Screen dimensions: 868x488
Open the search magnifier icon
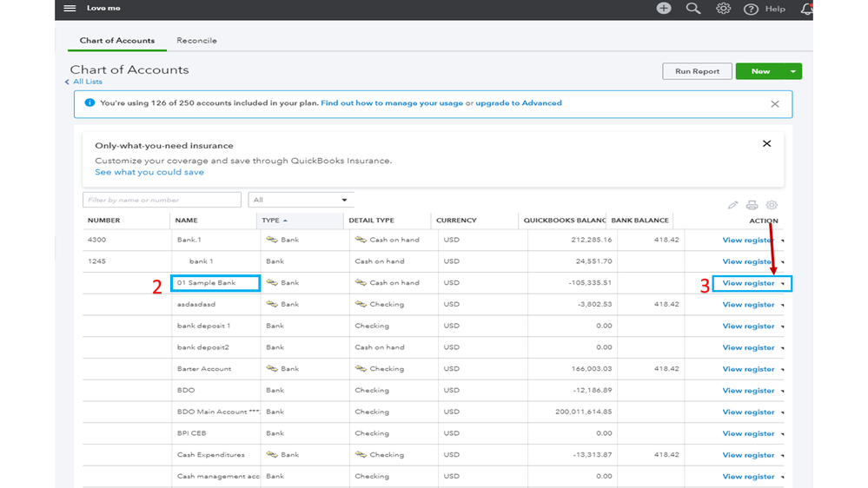[x=693, y=9]
